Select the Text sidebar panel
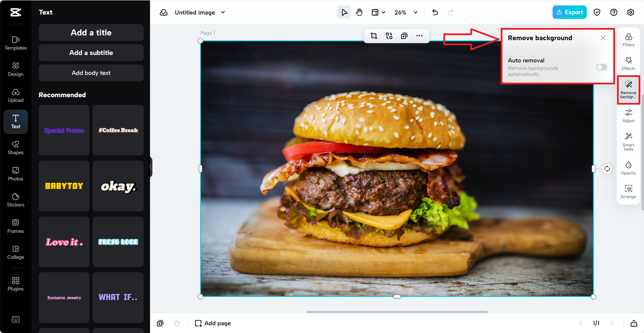The image size is (644, 333). pyautogui.click(x=16, y=121)
